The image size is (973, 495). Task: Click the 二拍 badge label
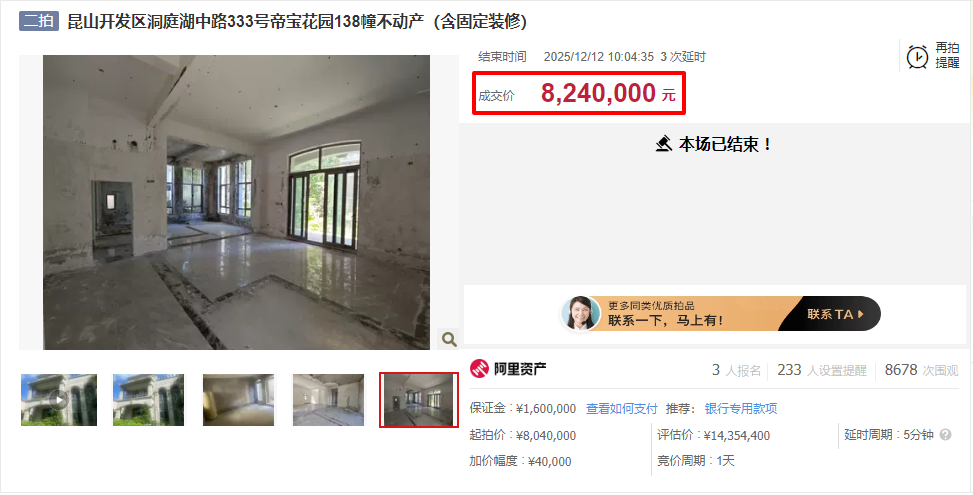point(38,21)
